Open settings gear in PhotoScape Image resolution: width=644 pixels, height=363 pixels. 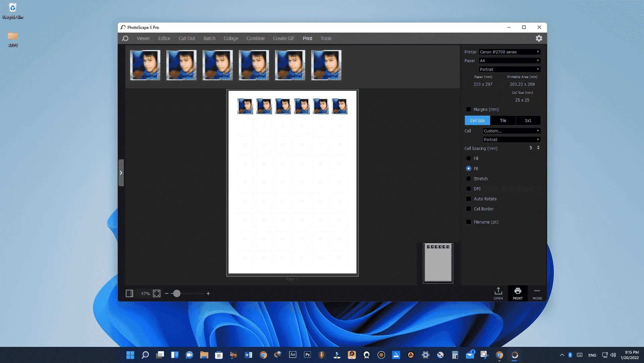click(539, 38)
